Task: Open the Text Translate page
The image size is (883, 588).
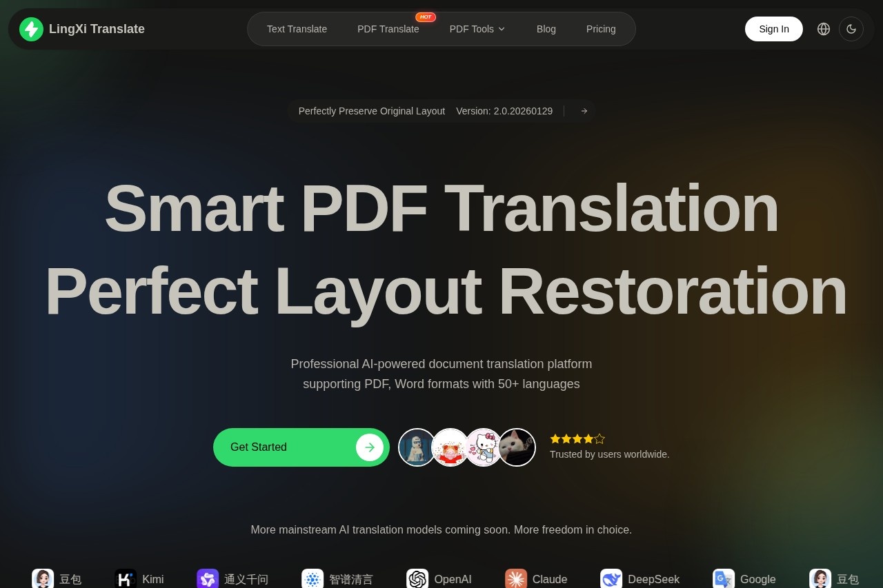Action: tap(297, 29)
